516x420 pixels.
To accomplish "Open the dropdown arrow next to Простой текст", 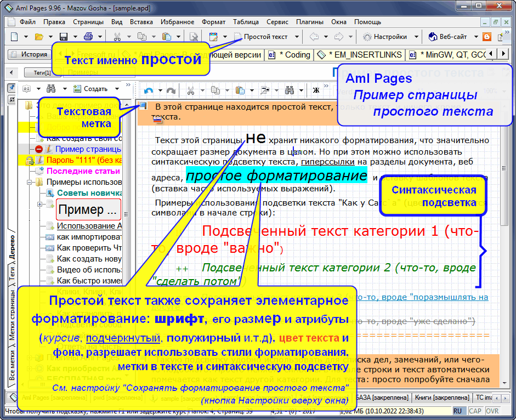I will click(297, 37).
